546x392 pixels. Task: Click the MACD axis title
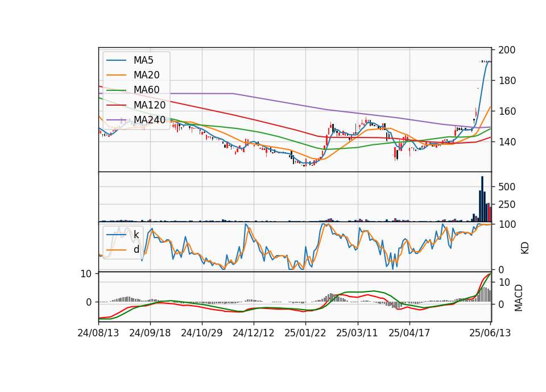coord(519,298)
